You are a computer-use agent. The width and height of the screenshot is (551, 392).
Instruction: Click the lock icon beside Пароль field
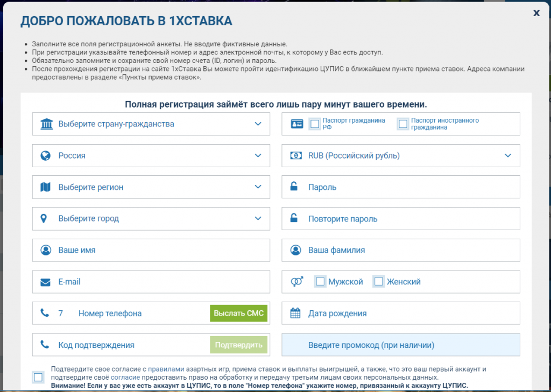click(293, 187)
